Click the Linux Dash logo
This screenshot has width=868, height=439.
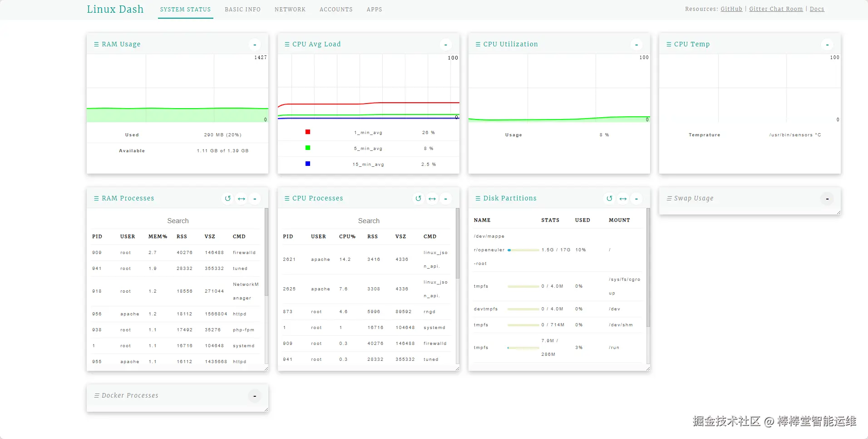point(115,9)
